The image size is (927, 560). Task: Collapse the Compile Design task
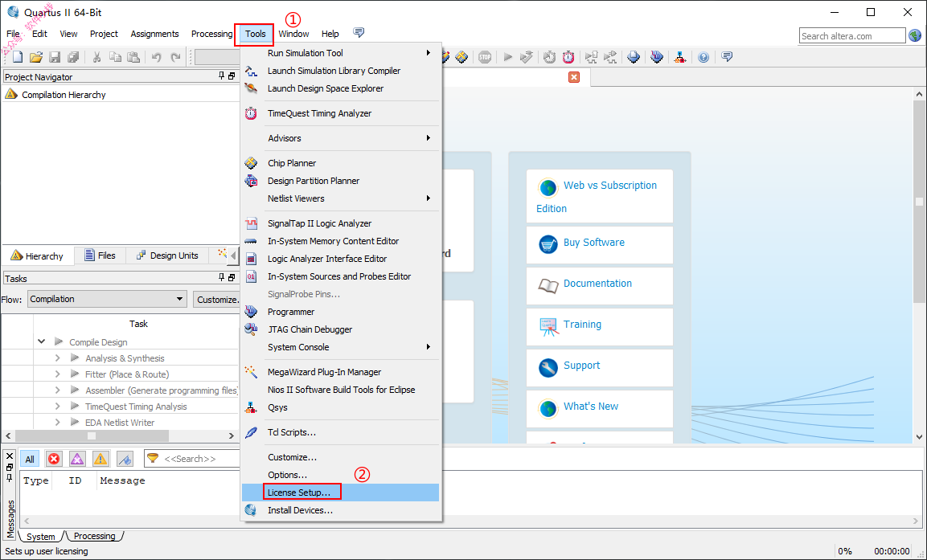(x=41, y=342)
